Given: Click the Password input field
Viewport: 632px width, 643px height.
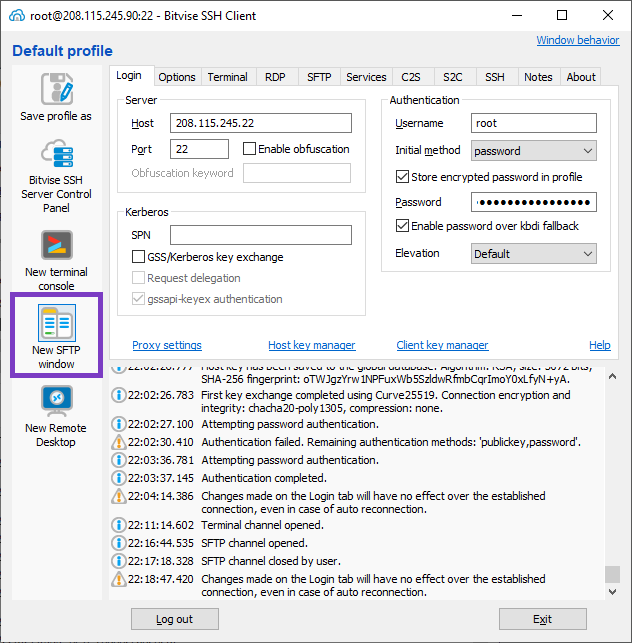Looking at the screenshot, I should coord(534,202).
